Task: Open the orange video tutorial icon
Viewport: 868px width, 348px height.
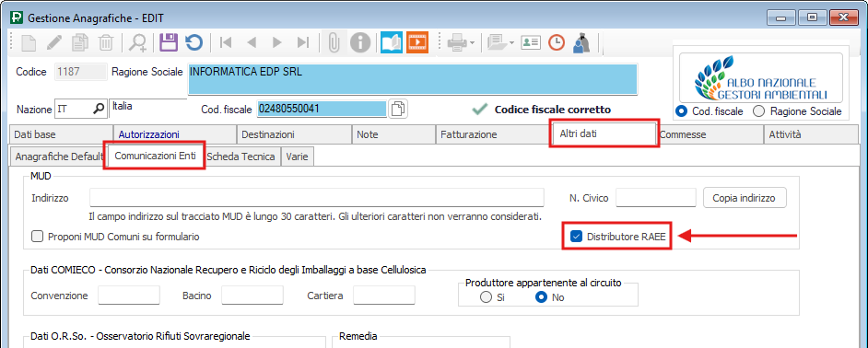Action: pyautogui.click(x=418, y=42)
